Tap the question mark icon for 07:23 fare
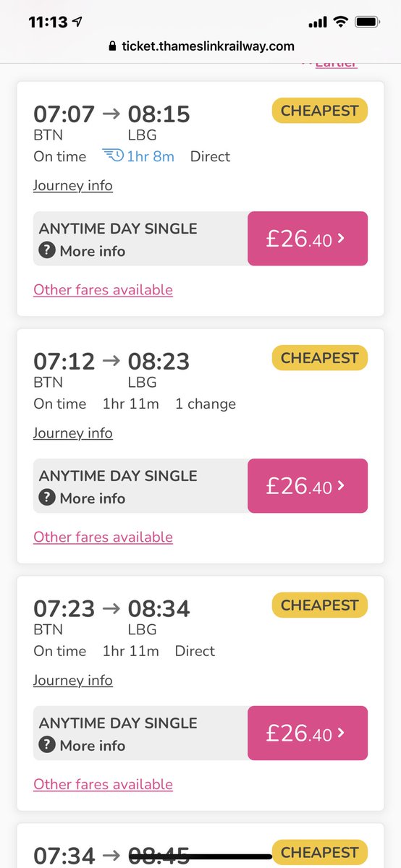401x868 pixels. (47, 746)
